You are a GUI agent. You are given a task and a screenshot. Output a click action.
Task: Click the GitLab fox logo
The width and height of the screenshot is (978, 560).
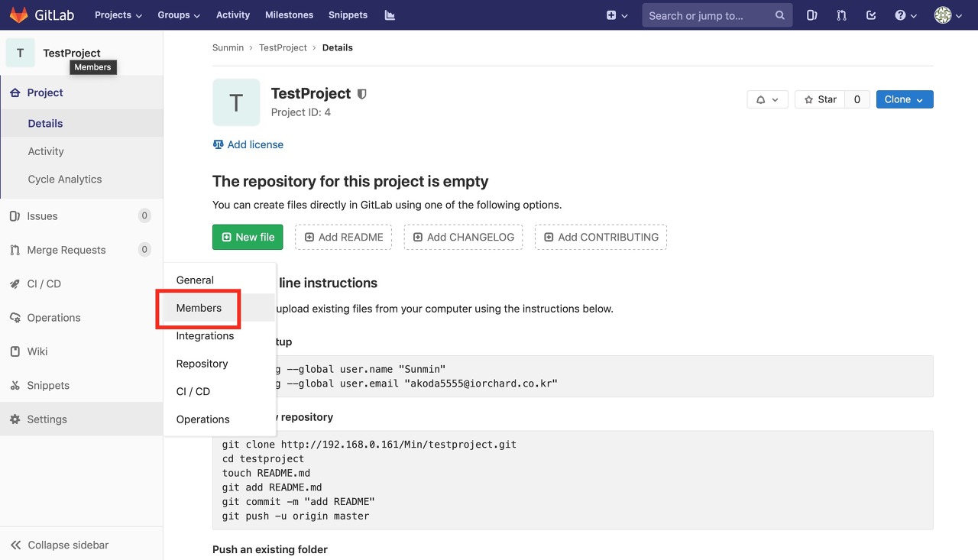click(18, 15)
